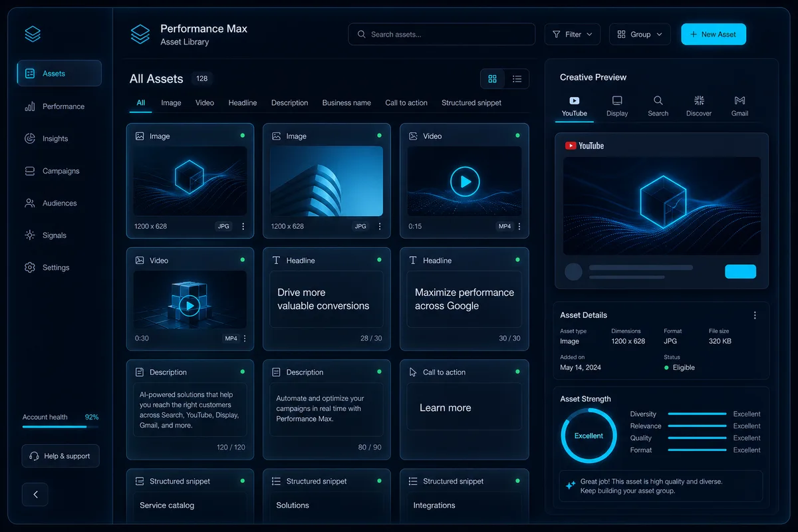Switch preview to Gmail
The image size is (798, 532).
pyautogui.click(x=739, y=106)
